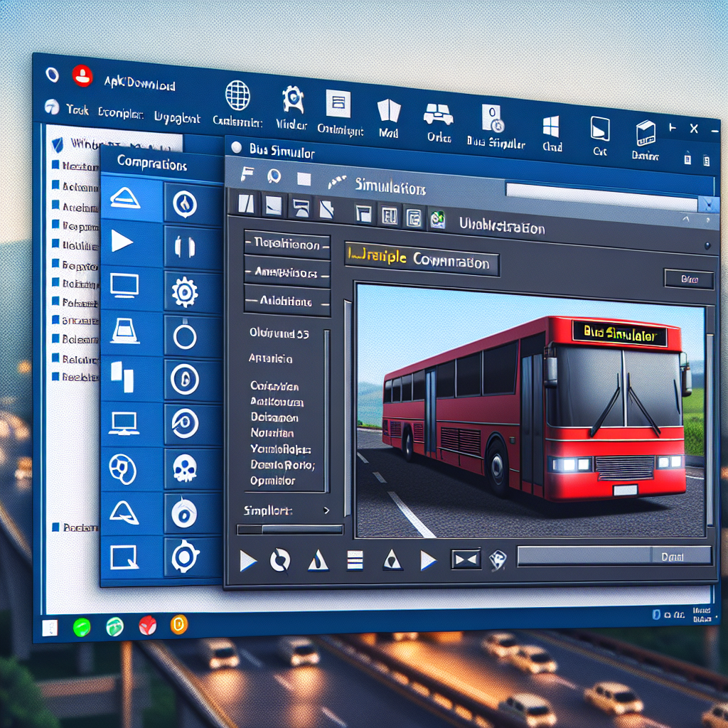728x728 pixels.
Task: Click the magnifier search icon in Bus Simulator
Action: click(274, 176)
